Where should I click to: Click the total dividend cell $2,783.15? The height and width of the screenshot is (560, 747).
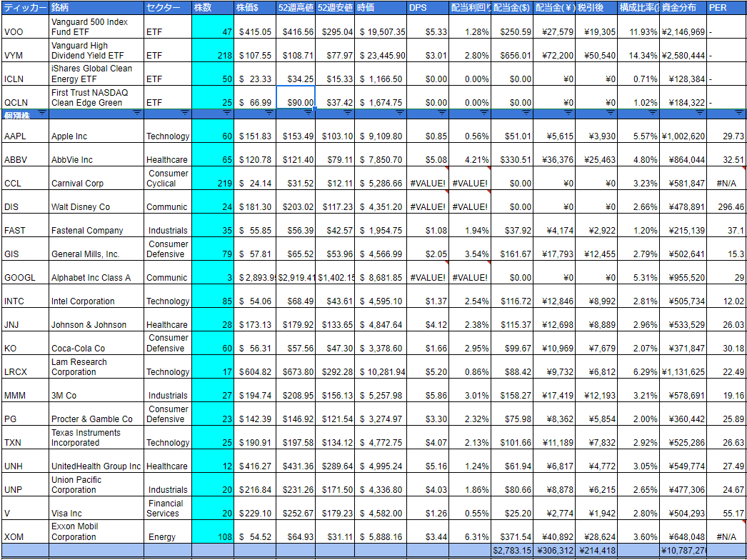coord(512,550)
